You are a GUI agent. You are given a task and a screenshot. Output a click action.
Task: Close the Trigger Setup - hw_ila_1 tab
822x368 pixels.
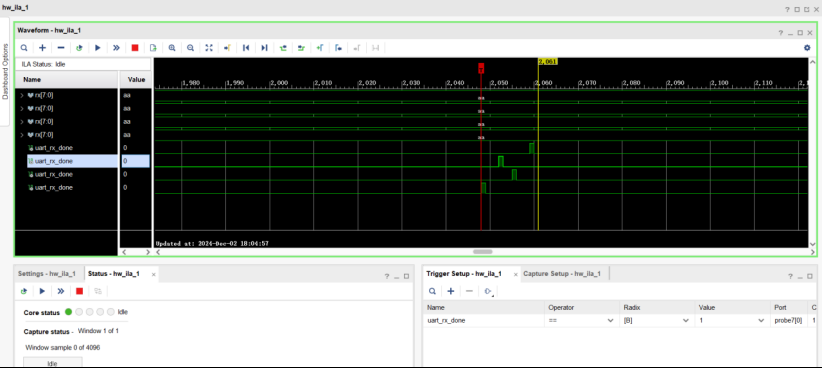point(515,274)
